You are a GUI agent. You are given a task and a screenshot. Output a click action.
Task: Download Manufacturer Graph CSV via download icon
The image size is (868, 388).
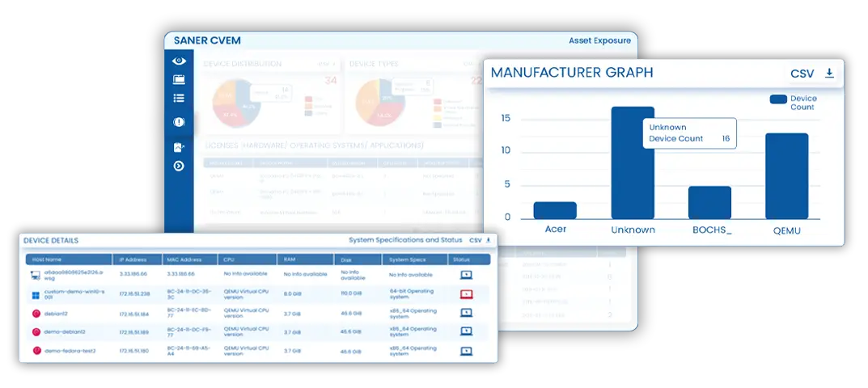(829, 74)
